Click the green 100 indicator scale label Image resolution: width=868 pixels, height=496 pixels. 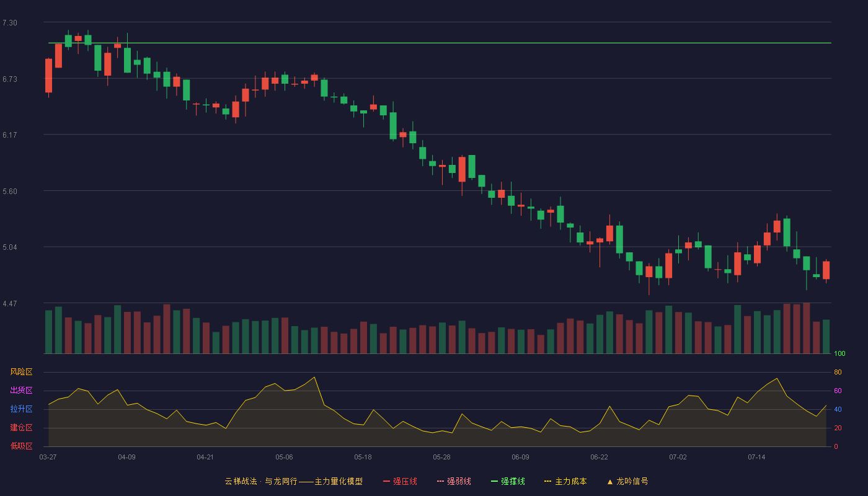[839, 353]
